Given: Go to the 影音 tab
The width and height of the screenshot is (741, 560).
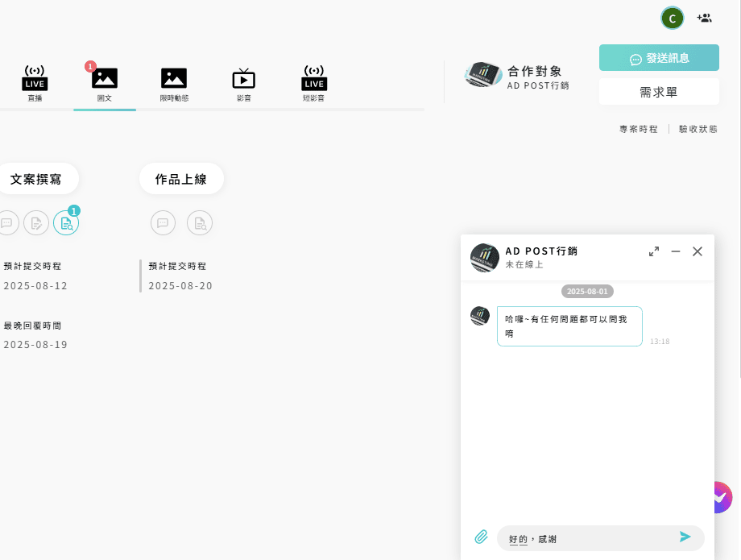Looking at the screenshot, I should pos(243,84).
